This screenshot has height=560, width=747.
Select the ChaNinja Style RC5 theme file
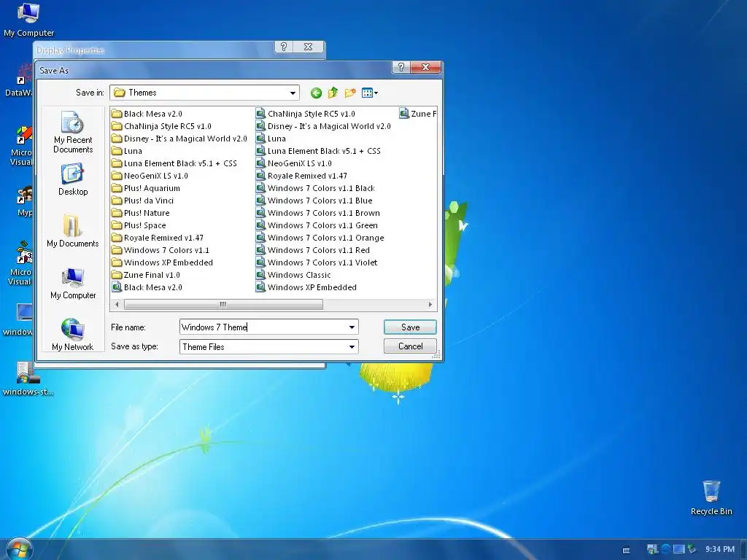click(306, 114)
